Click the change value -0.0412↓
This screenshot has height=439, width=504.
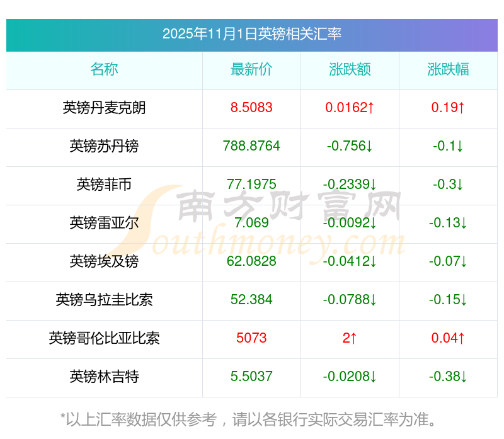point(350,261)
